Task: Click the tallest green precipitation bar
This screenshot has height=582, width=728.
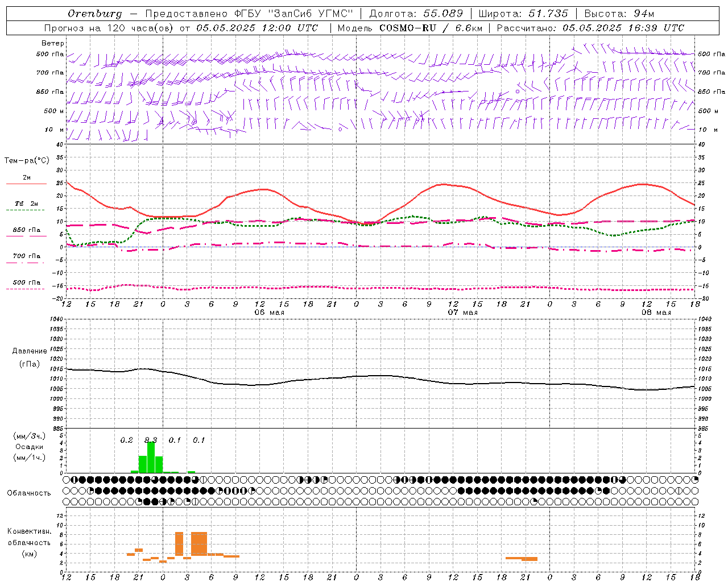Action: [x=151, y=458]
